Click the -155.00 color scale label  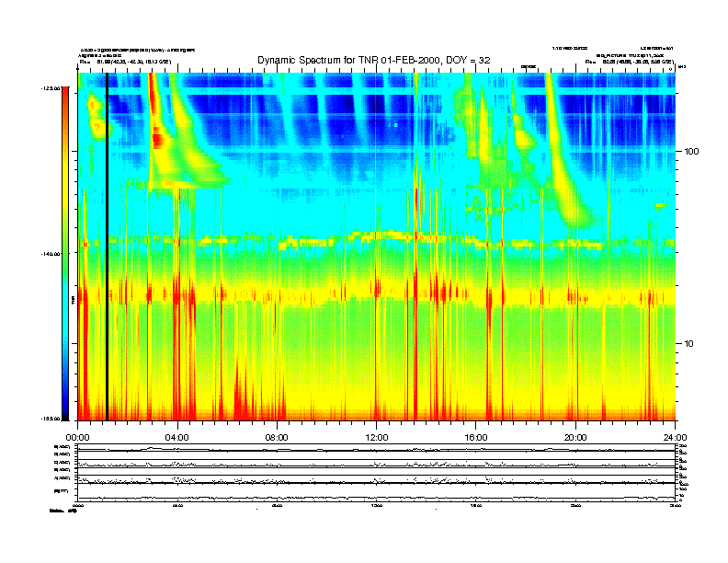click(x=51, y=419)
